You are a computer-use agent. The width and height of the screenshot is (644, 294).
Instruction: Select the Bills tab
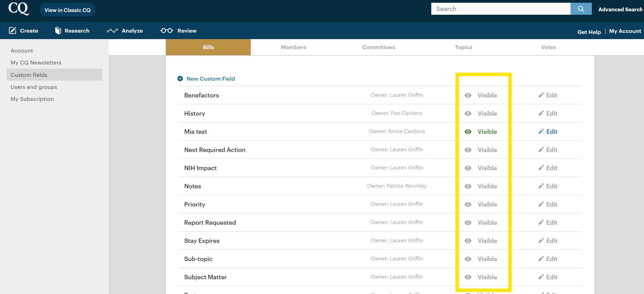coord(208,47)
